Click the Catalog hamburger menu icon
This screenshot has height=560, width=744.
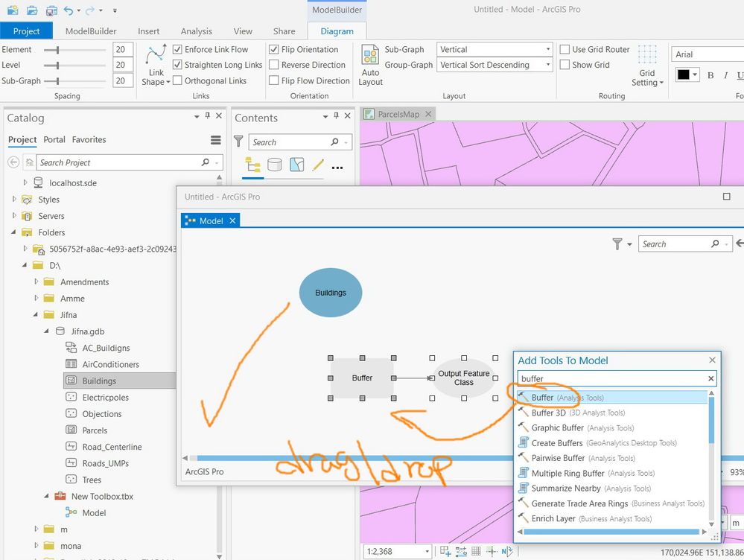tap(216, 140)
